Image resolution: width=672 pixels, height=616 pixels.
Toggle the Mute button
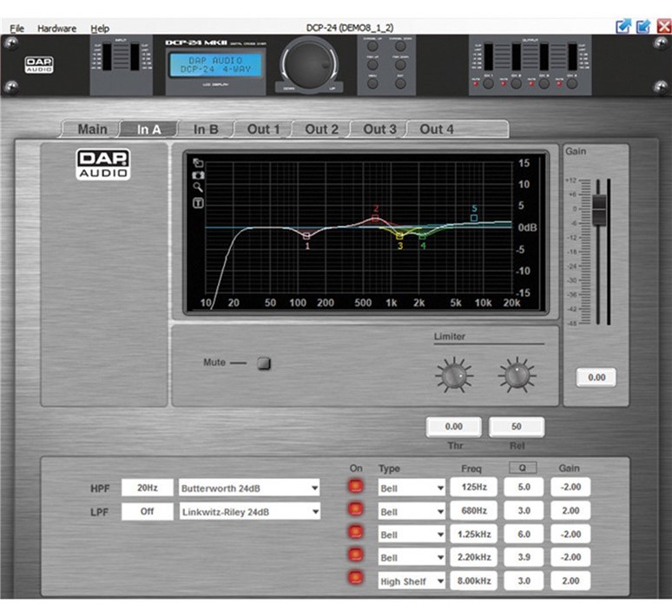(x=264, y=364)
